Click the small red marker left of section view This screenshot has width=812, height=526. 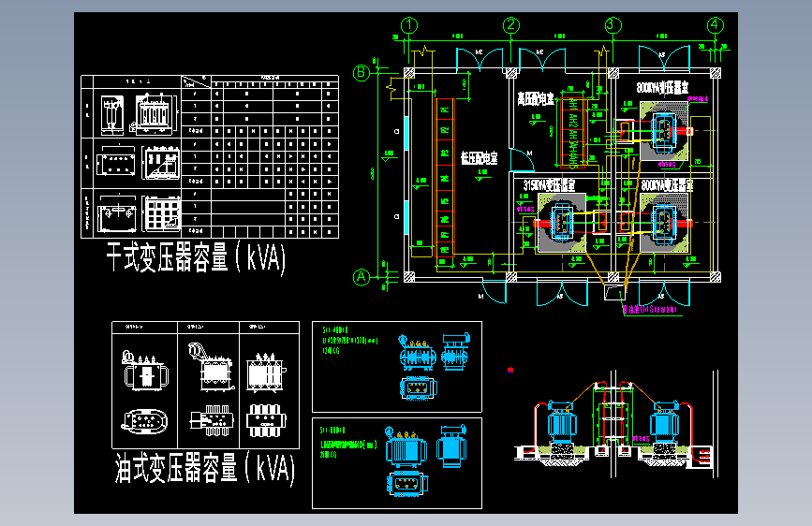click(510, 370)
